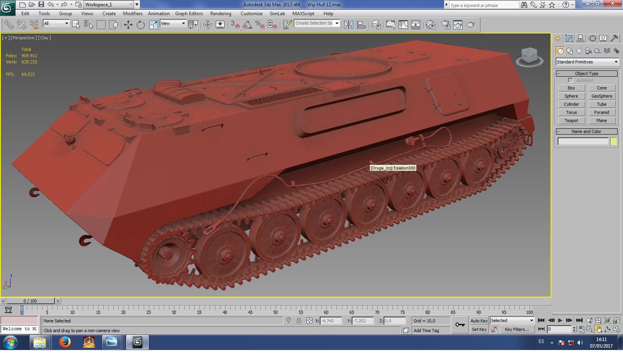Open the Mirror tool
Image resolution: width=623 pixels, height=364 pixels.
(x=349, y=25)
